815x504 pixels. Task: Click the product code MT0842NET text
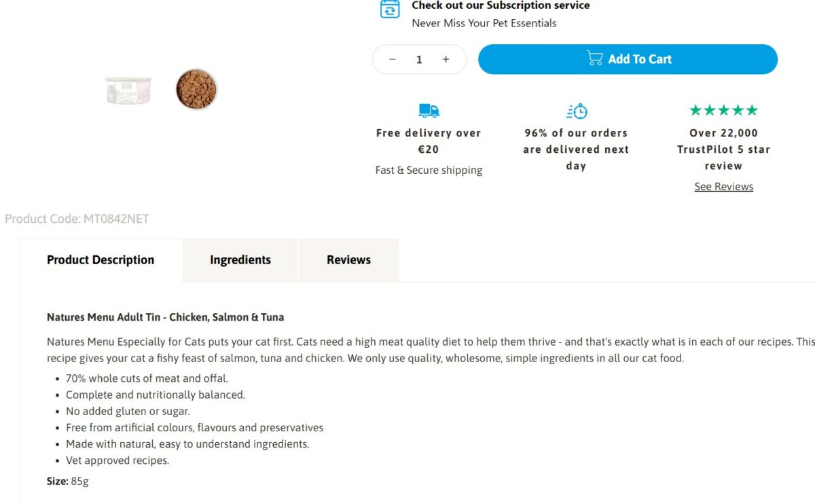click(77, 219)
